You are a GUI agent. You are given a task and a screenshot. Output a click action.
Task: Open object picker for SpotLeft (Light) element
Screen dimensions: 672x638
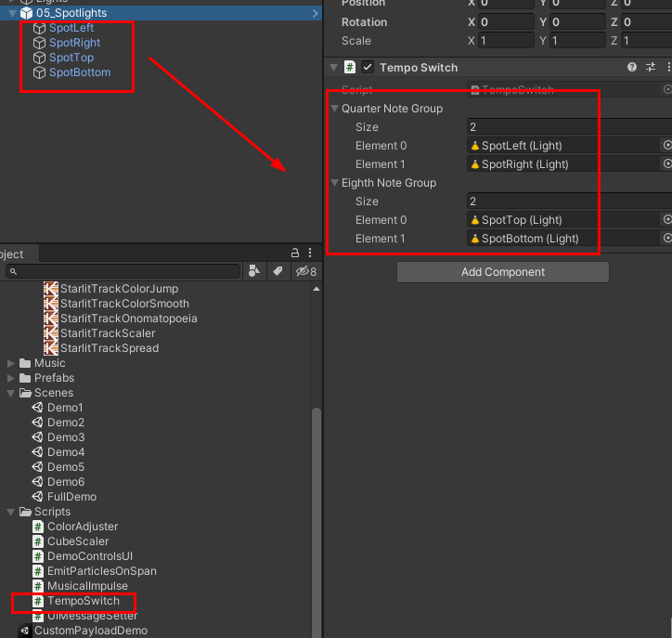pos(667,145)
